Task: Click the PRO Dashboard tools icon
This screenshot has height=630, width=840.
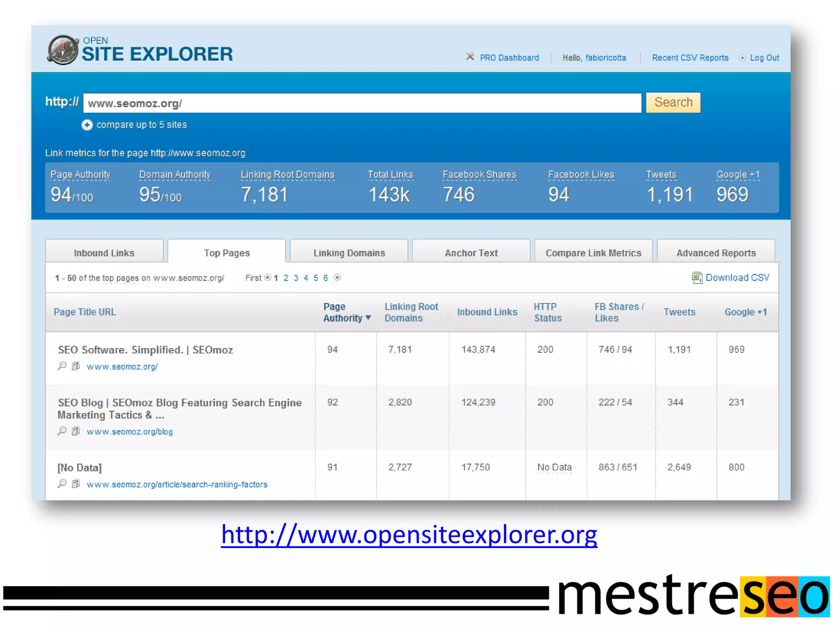Action: [470, 57]
